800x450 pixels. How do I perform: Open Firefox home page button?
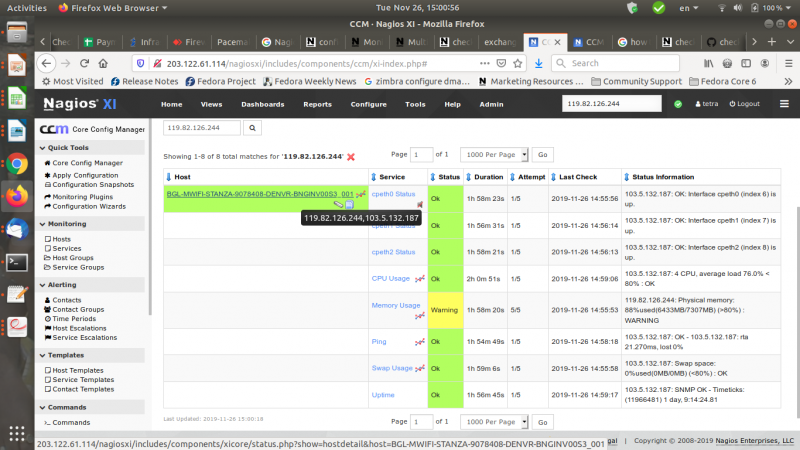point(103,63)
